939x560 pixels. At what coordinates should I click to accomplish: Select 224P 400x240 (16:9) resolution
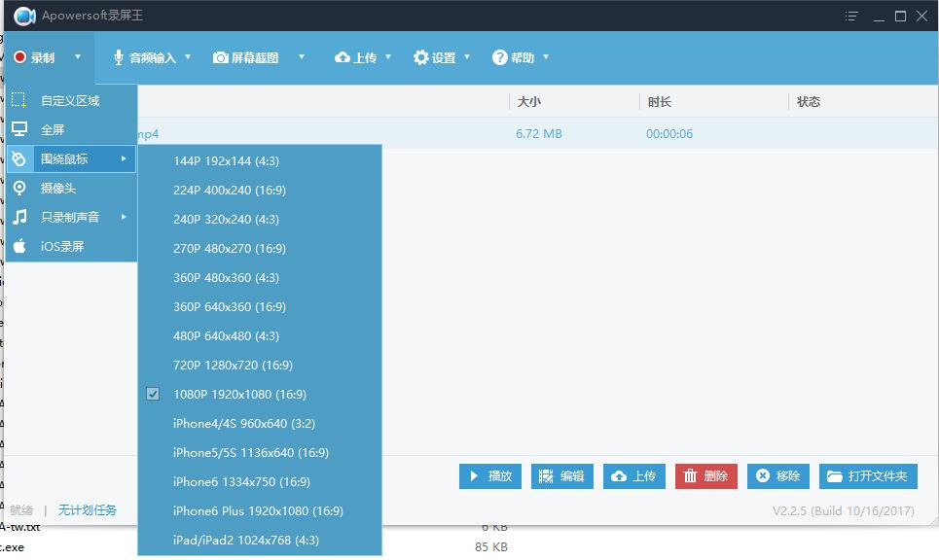coord(260,191)
